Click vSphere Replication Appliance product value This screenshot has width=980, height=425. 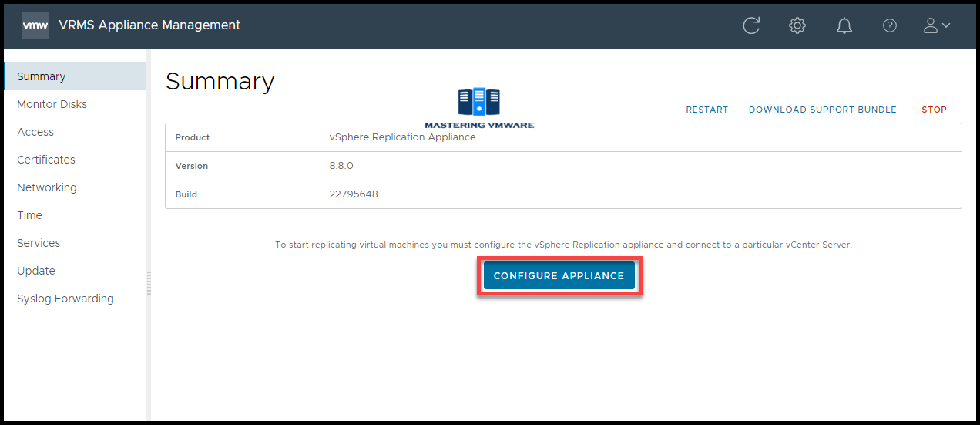point(402,137)
